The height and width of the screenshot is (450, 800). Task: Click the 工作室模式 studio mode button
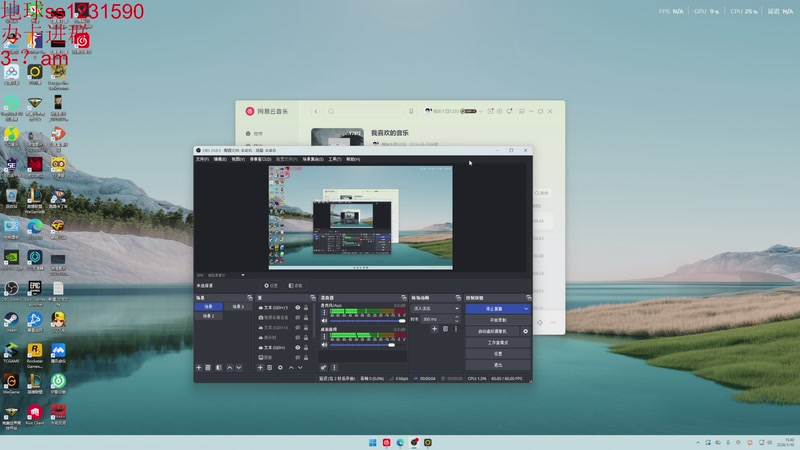(x=497, y=342)
